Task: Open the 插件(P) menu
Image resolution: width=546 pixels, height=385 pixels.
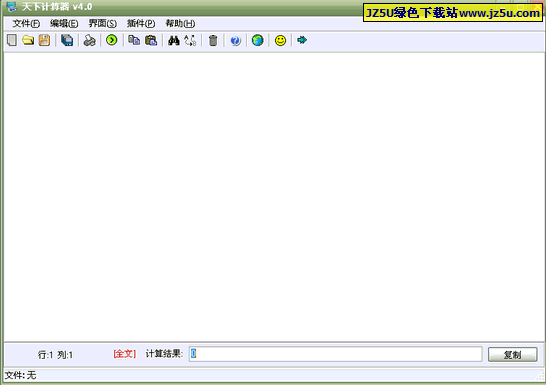Action: [x=141, y=24]
